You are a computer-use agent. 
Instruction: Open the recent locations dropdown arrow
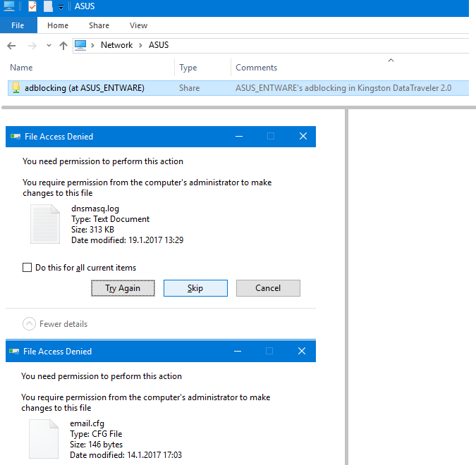(x=49, y=46)
